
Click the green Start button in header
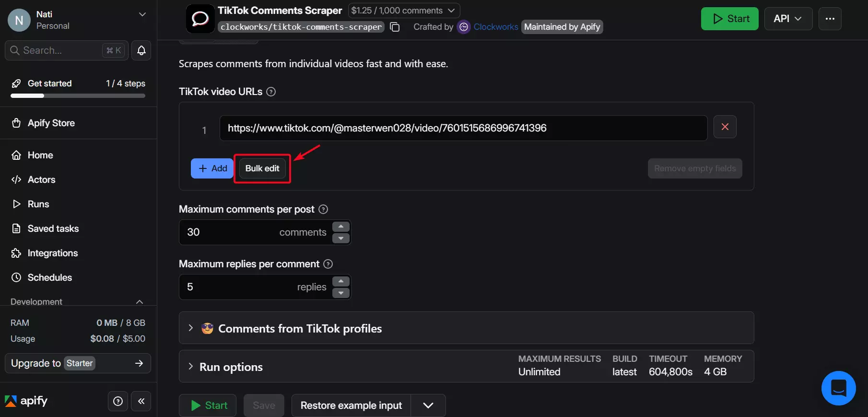pyautogui.click(x=729, y=19)
